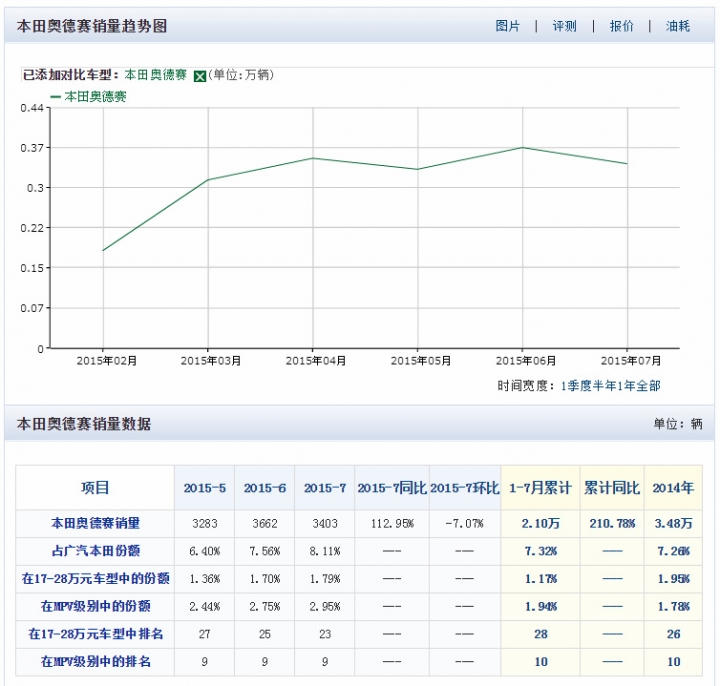Click 本田奥德赛 link beside 已添加对比车型
Image resolution: width=720 pixels, height=686 pixels.
pos(156,75)
